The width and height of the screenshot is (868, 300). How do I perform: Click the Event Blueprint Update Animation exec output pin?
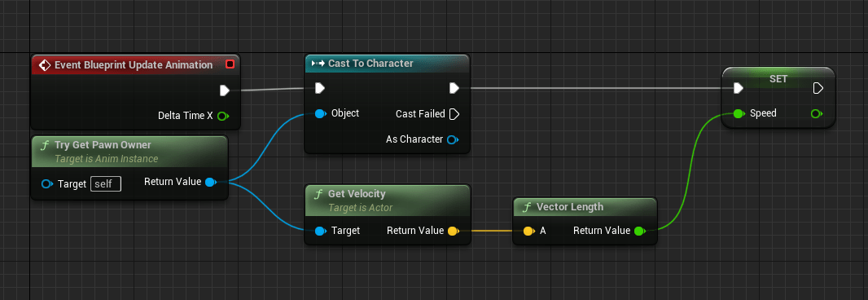point(224,90)
